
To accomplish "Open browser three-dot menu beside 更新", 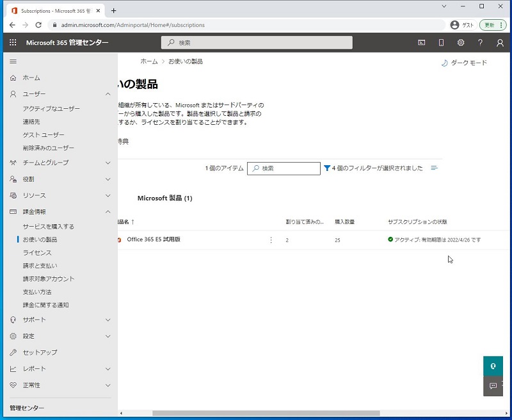I will (x=501, y=25).
